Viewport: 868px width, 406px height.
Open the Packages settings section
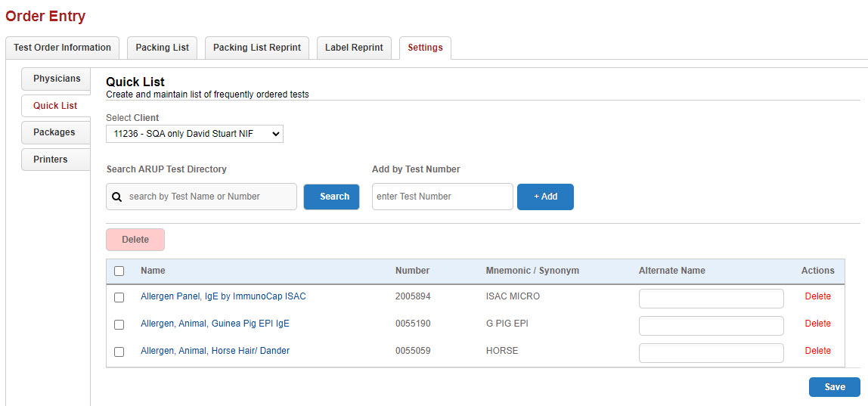pyautogui.click(x=54, y=132)
